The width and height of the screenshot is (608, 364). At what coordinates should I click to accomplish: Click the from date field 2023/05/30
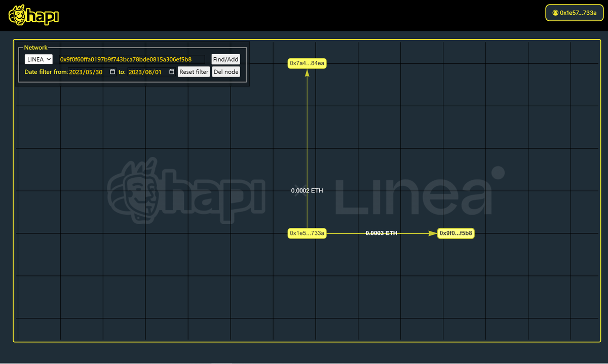pyautogui.click(x=92, y=72)
